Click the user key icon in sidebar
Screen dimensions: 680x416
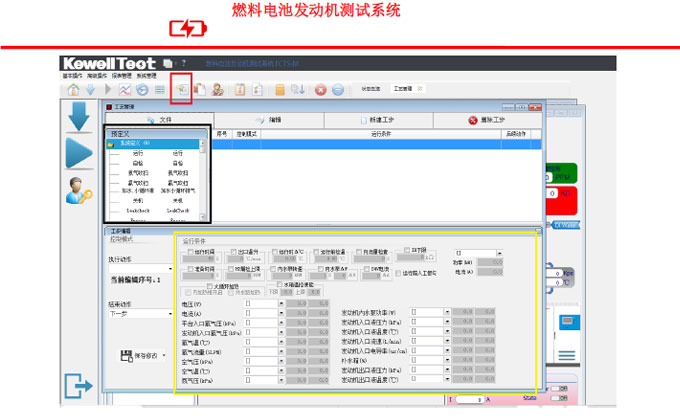pyautogui.click(x=79, y=191)
